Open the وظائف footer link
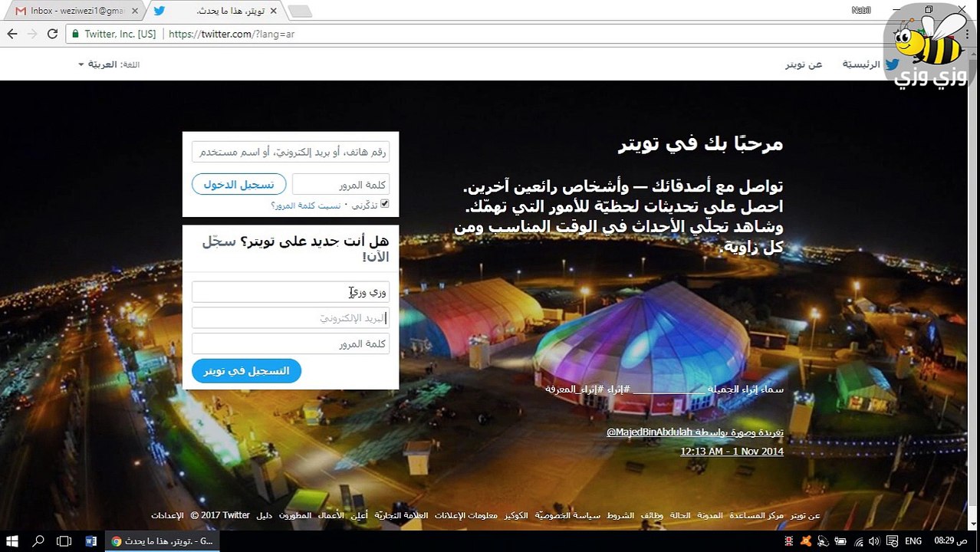 coord(652,515)
